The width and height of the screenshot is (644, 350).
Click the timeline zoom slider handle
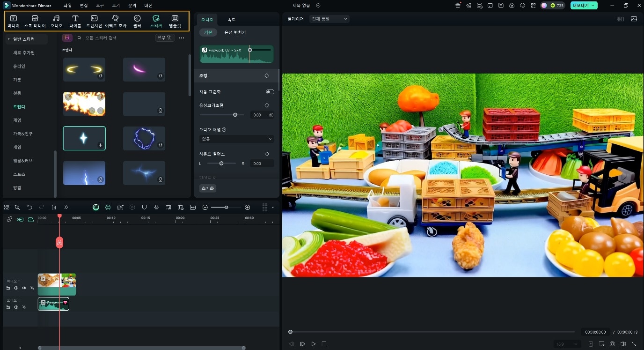tap(227, 207)
